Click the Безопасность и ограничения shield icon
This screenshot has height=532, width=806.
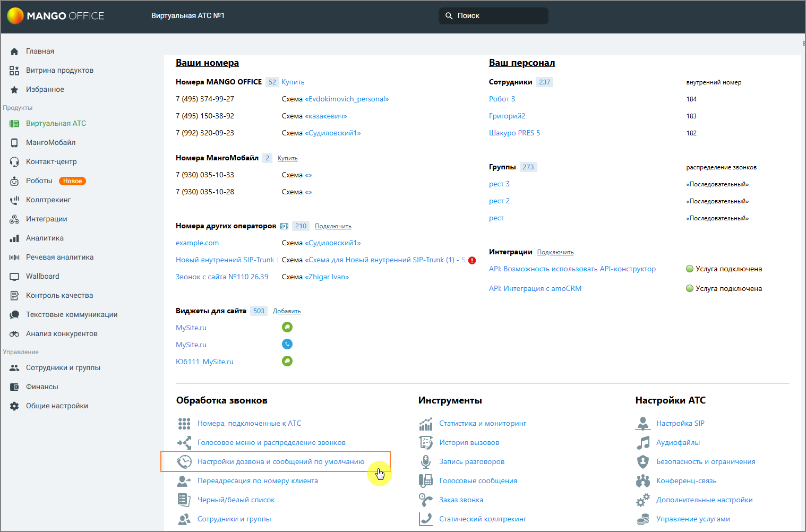pos(643,462)
